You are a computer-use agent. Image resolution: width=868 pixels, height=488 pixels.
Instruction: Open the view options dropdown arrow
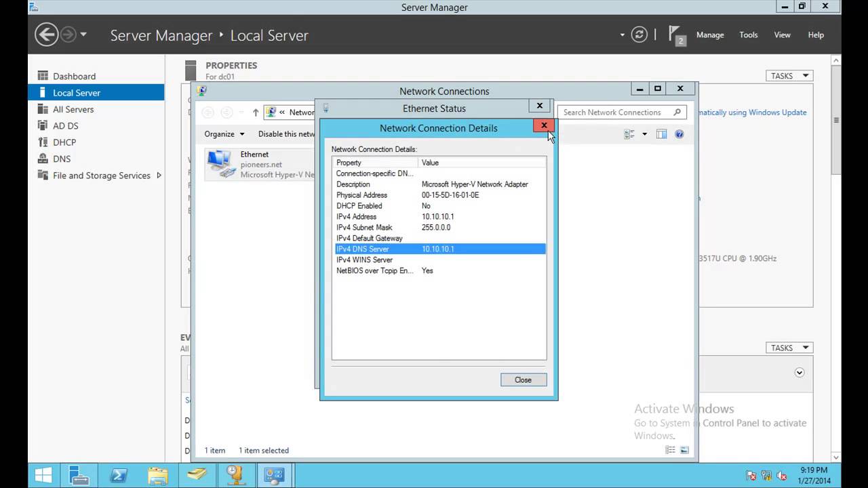point(644,134)
